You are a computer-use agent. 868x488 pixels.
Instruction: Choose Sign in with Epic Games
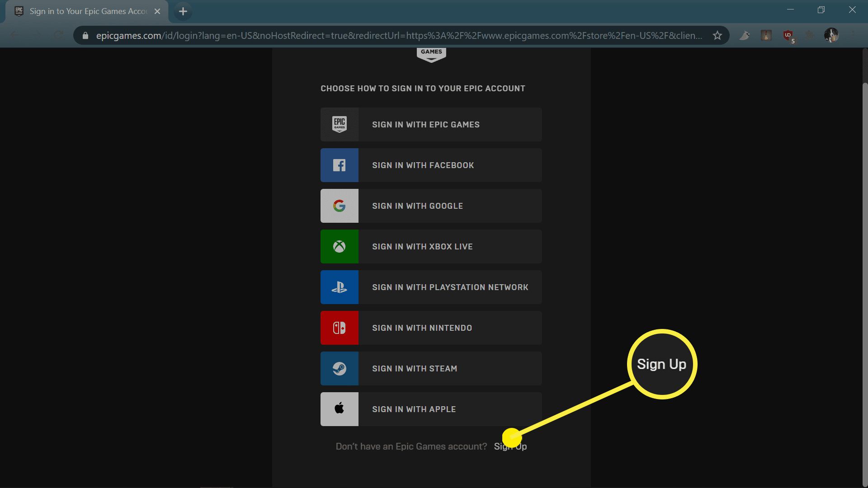coord(431,124)
